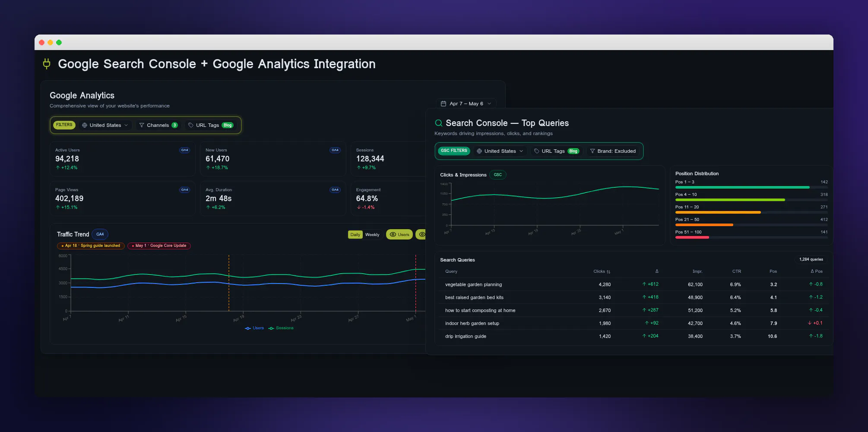
Task: Toggle the partially hidden second eye series button
Action: (421, 234)
